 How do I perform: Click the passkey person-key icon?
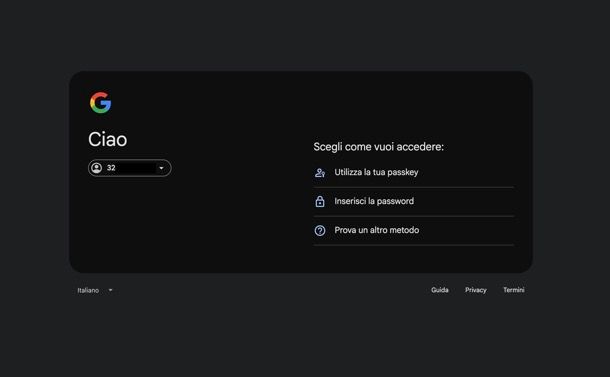click(x=320, y=173)
